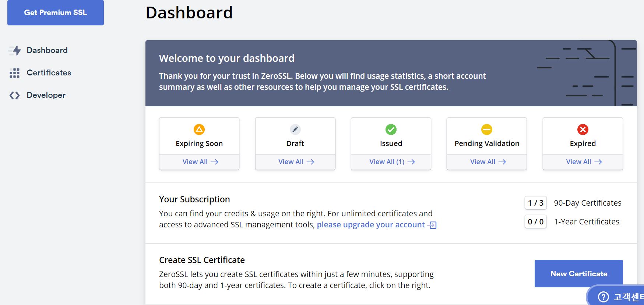644x305 pixels.
Task: View all Expiring Soon certificates
Action: (x=200, y=162)
